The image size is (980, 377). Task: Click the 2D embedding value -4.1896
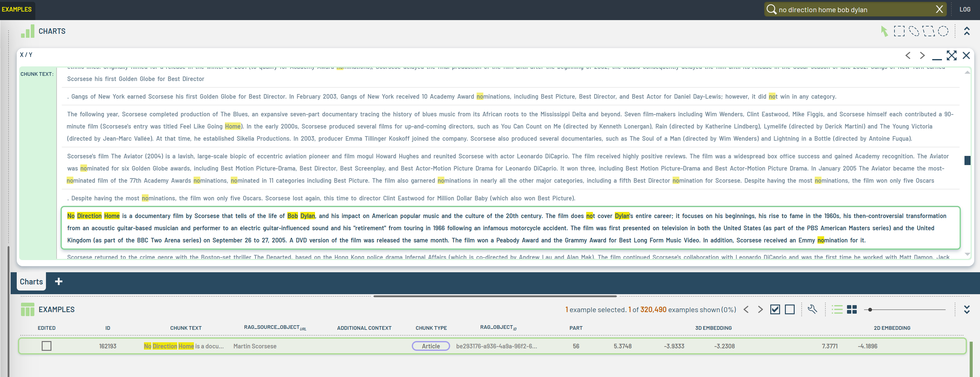point(867,346)
